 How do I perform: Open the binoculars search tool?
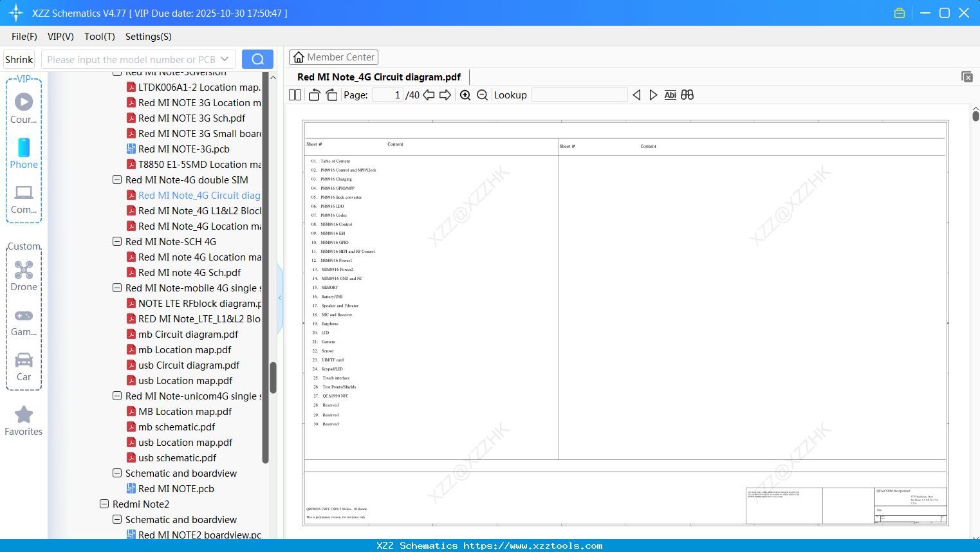click(x=687, y=95)
